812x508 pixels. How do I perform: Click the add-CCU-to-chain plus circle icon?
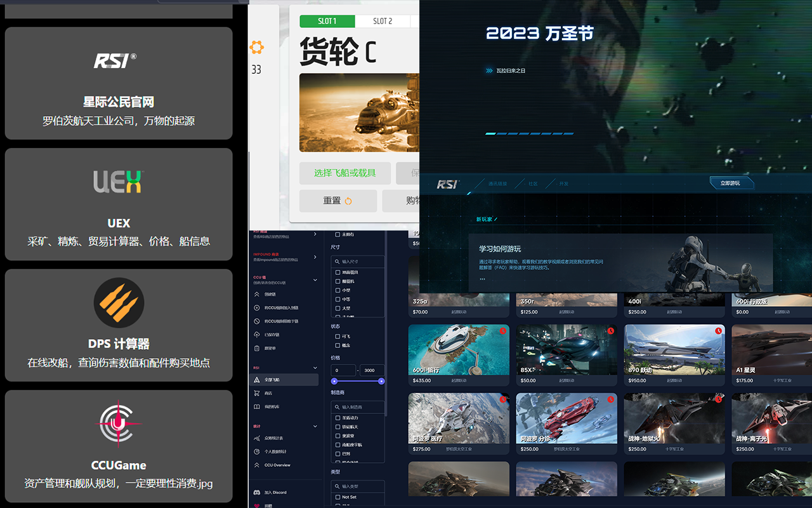coord(257,307)
